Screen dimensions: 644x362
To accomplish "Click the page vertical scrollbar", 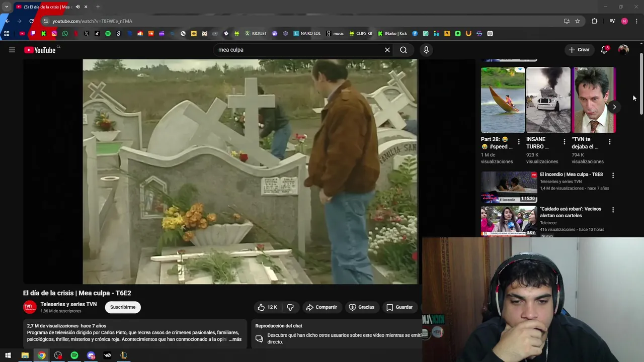I will point(641,84).
